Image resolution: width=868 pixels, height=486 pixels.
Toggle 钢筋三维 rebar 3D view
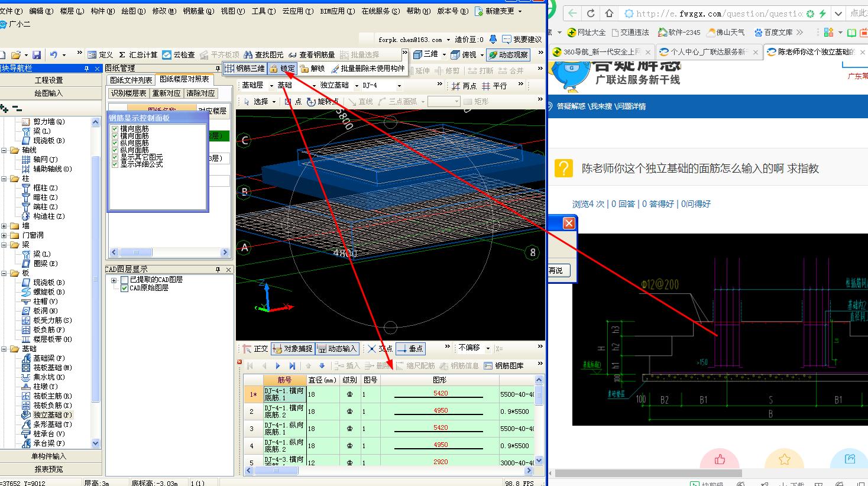(245, 69)
